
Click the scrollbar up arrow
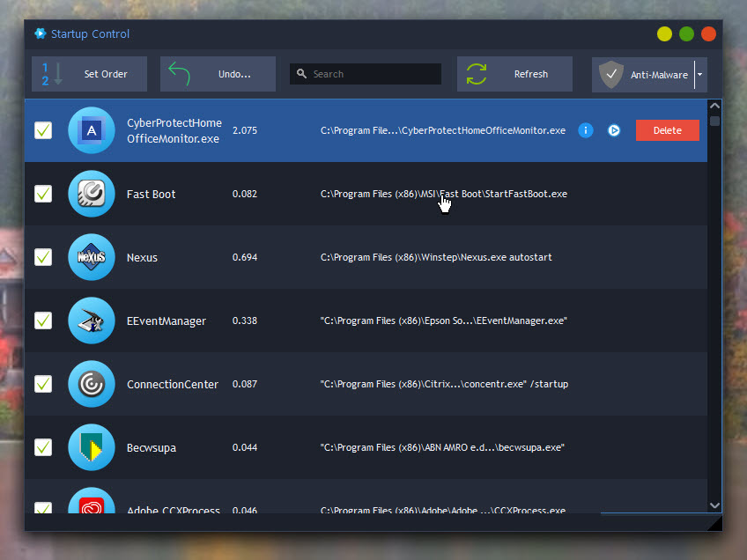click(x=714, y=106)
